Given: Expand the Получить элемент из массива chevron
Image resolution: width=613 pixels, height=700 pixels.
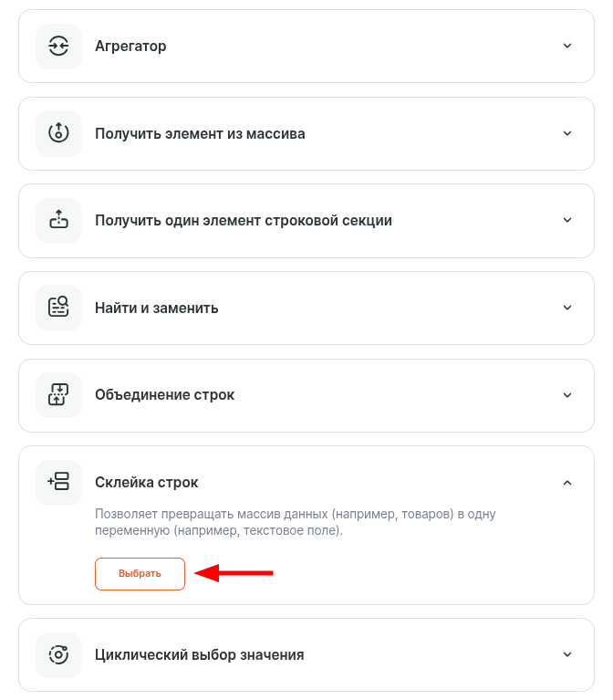Looking at the screenshot, I should (567, 133).
